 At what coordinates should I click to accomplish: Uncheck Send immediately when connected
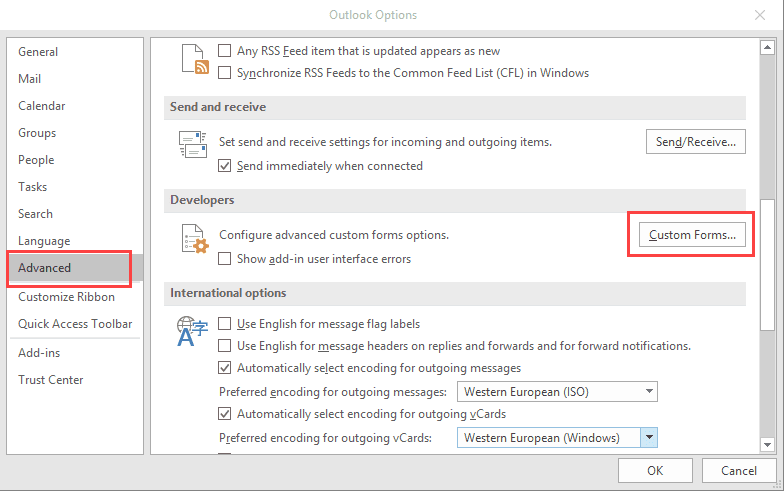[224, 166]
